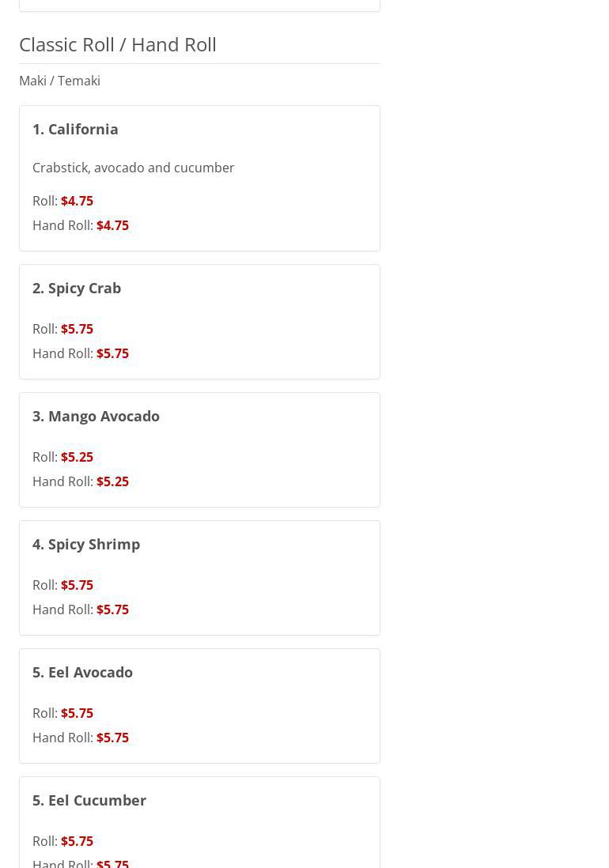Select Mango Avocado Roll price $5.25
609x868 pixels.
tap(77, 457)
